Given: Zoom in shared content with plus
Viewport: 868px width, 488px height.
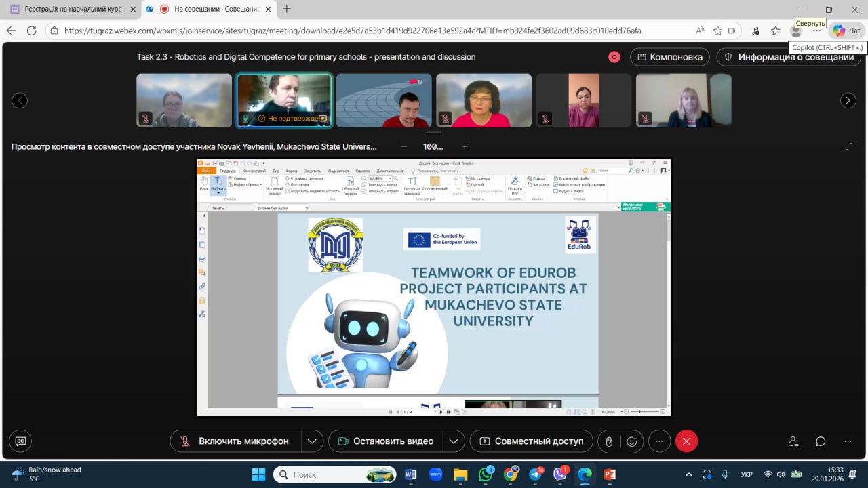Looking at the screenshot, I should (x=465, y=146).
